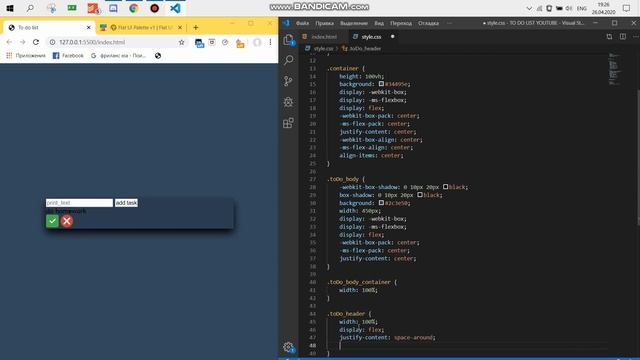Click the ENG language indicator in the system tray

[x=582, y=8]
